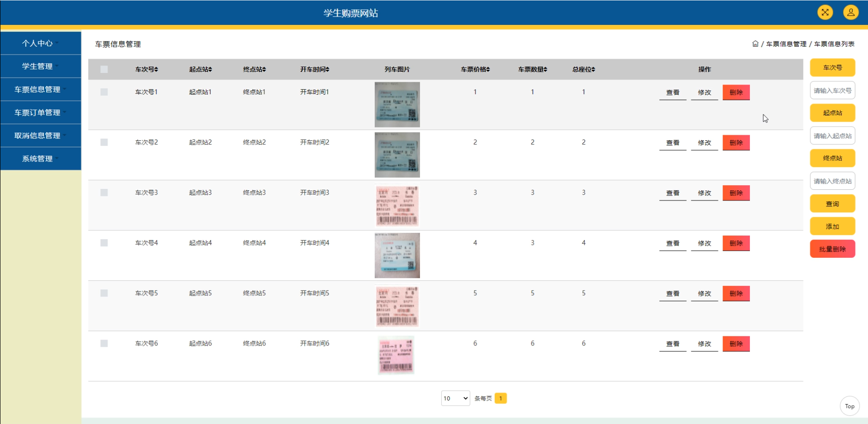Click 修改 for 车次号5 row
The image size is (868, 424).
(705, 294)
